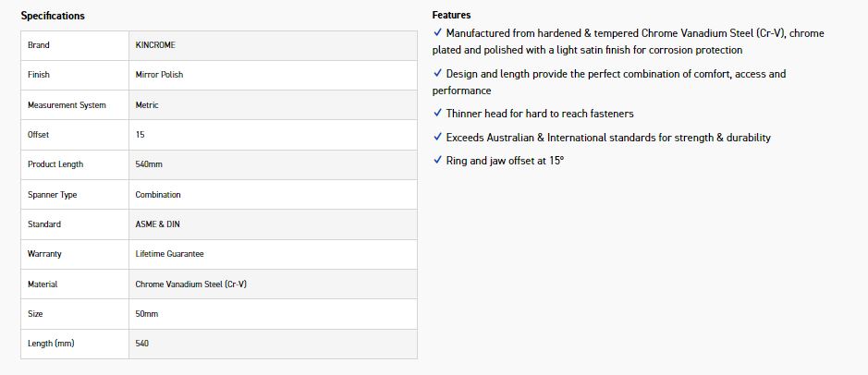Click the checkmark beside Chrome Vanadium Steel feature

pyautogui.click(x=437, y=32)
